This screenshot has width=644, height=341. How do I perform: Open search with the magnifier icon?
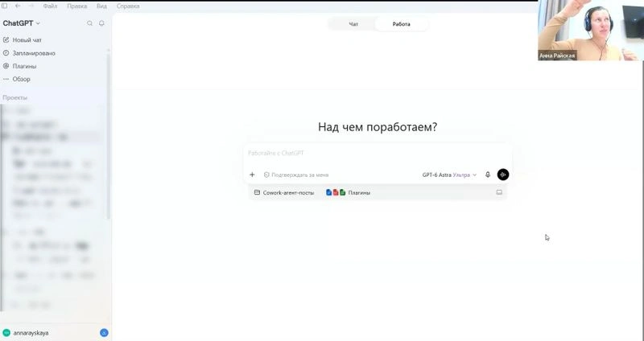tap(89, 23)
